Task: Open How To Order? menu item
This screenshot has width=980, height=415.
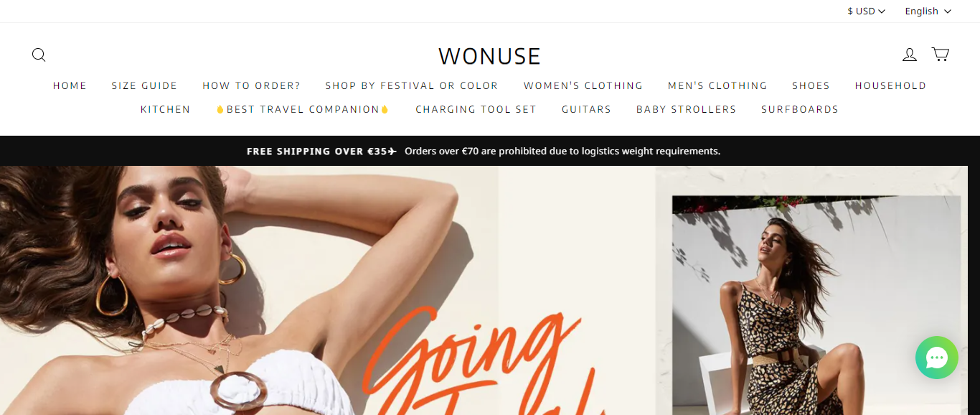Action: 251,85
